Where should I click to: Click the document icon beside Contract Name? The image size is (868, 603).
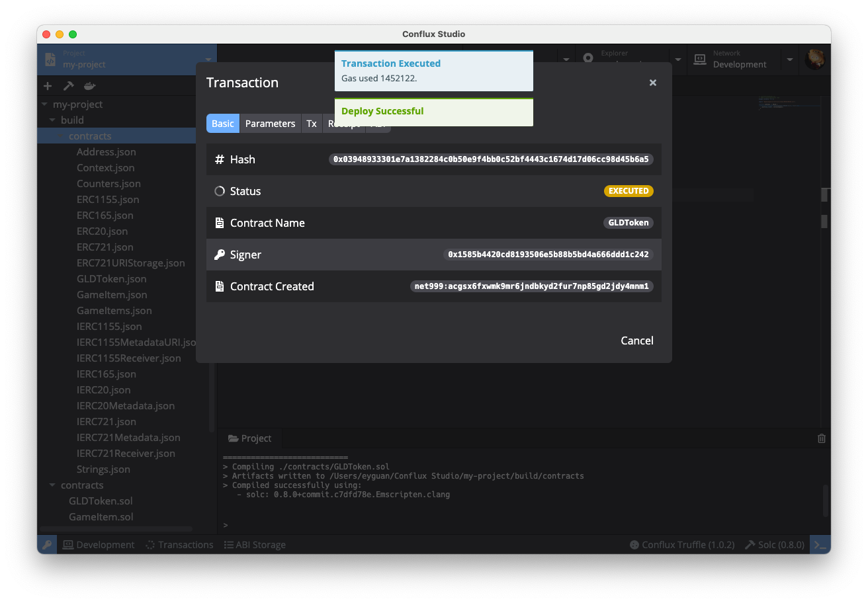click(x=220, y=223)
